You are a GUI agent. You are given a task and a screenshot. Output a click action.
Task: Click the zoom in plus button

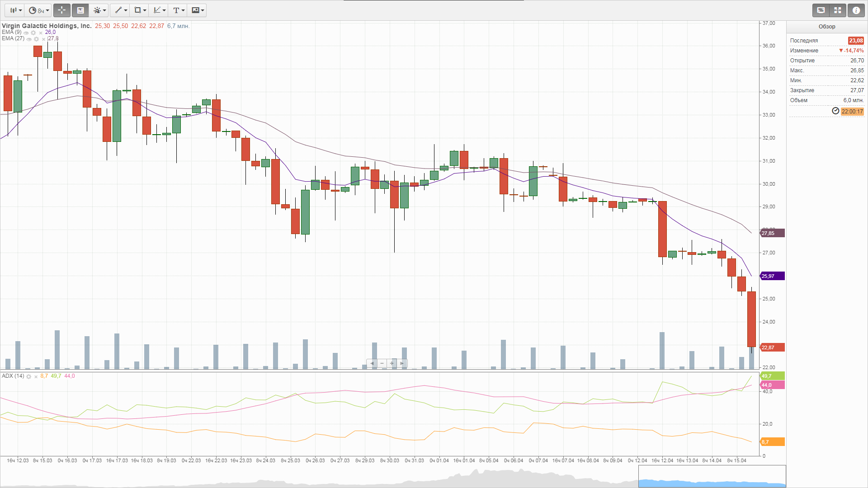coord(392,363)
